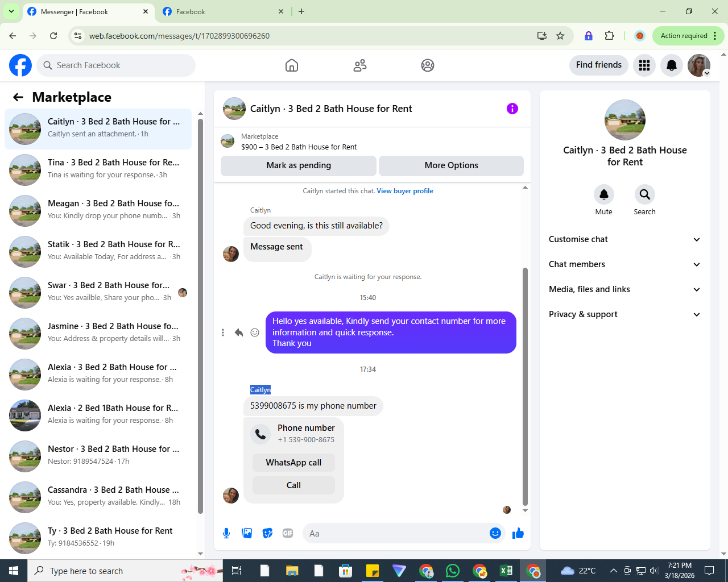Choose a sticker icon in composer
728x582 pixels.
pyautogui.click(x=267, y=533)
